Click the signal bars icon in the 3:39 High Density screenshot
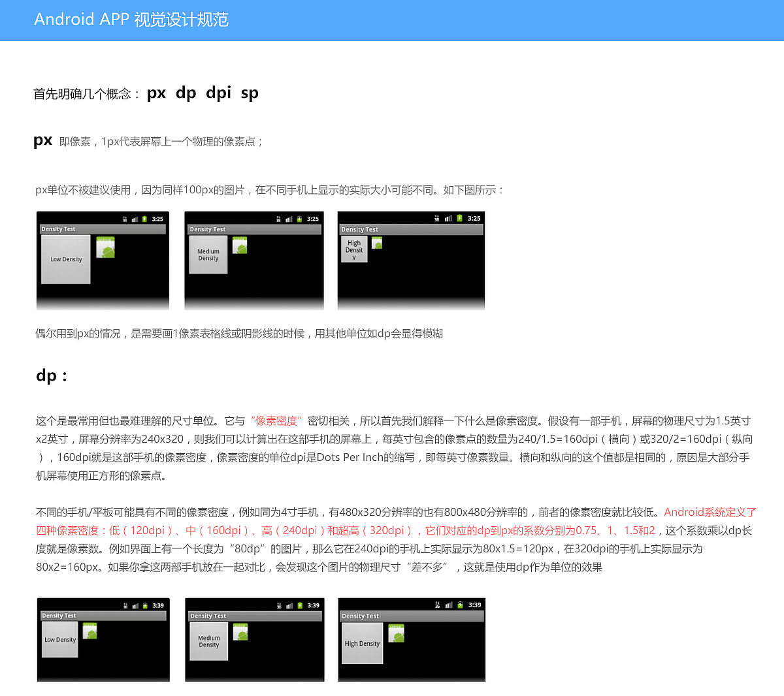The height and width of the screenshot is (696, 784). tap(449, 605)
